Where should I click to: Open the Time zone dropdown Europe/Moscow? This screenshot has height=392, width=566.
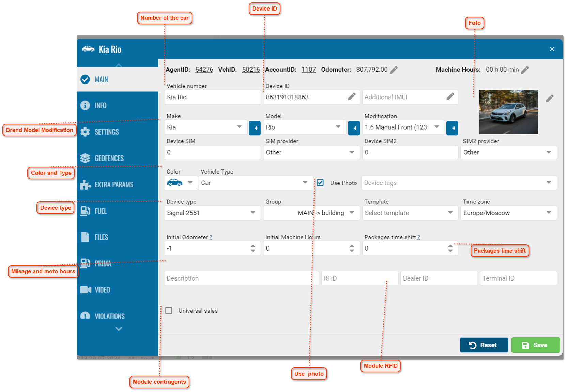click(509, 213)
